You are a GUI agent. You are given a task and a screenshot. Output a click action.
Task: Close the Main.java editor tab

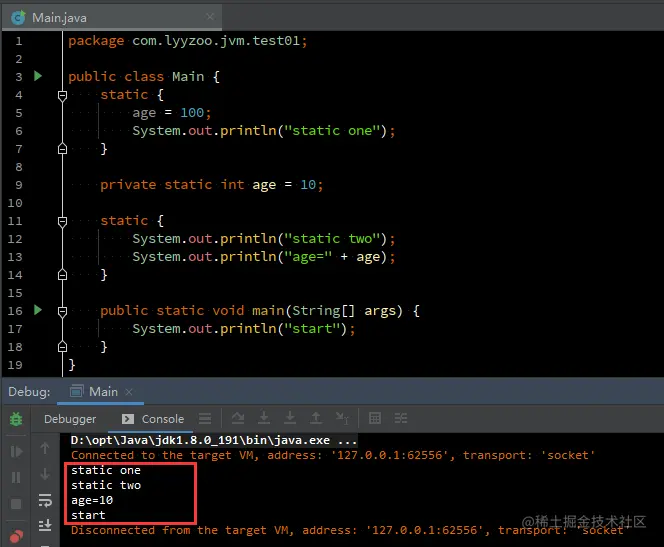tap(210, 17)
